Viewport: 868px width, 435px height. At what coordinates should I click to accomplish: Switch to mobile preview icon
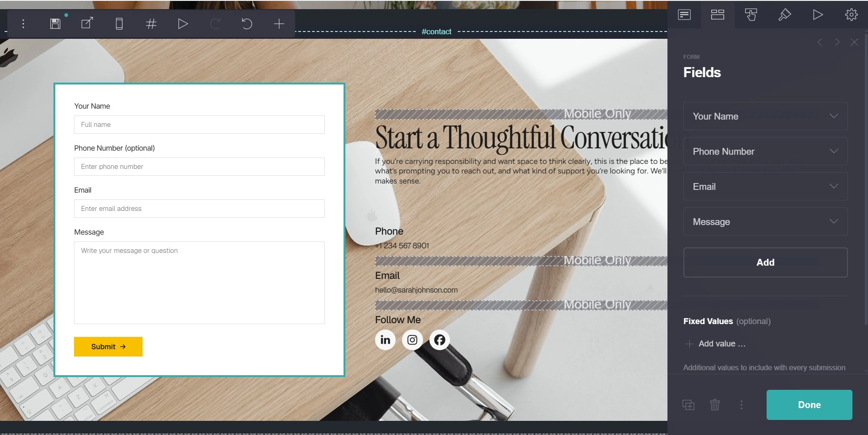(x=119, y=24)
